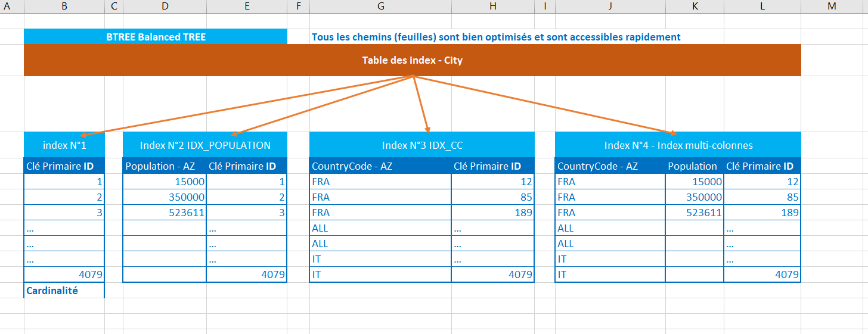
Task: Select ID 12 in Index N°4
Action: pos(762,182)
